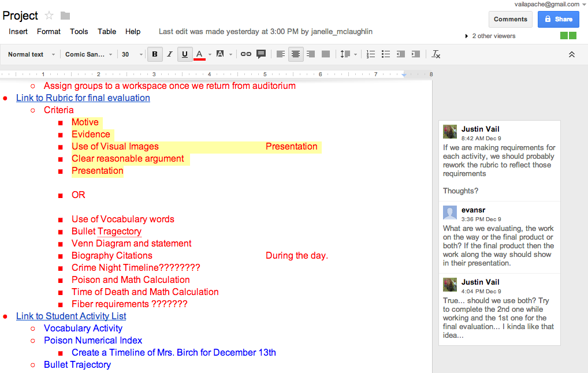
Task: Click the red text color button
Action: coord(199,54)
